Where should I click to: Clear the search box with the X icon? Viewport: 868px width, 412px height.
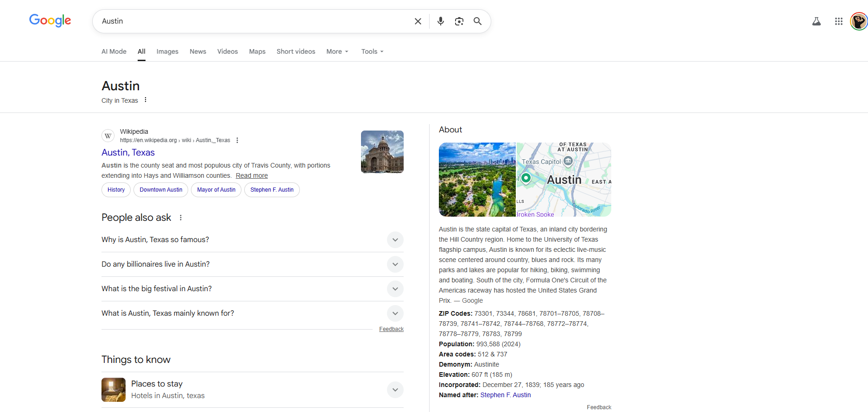point(418,21)
